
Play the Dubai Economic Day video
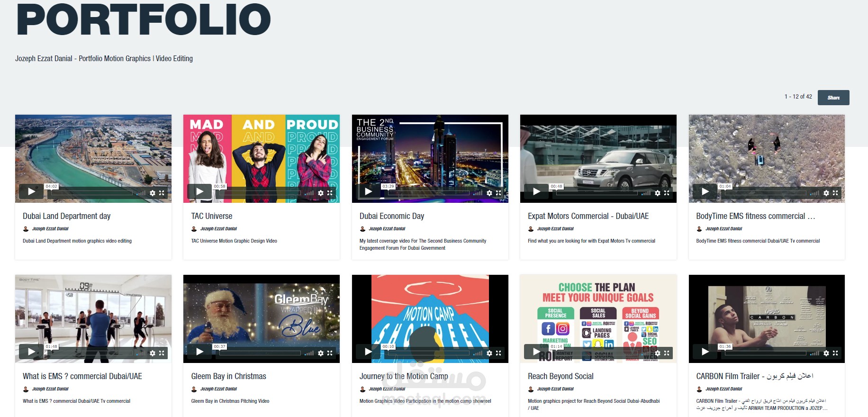click(x=368, y=191)
